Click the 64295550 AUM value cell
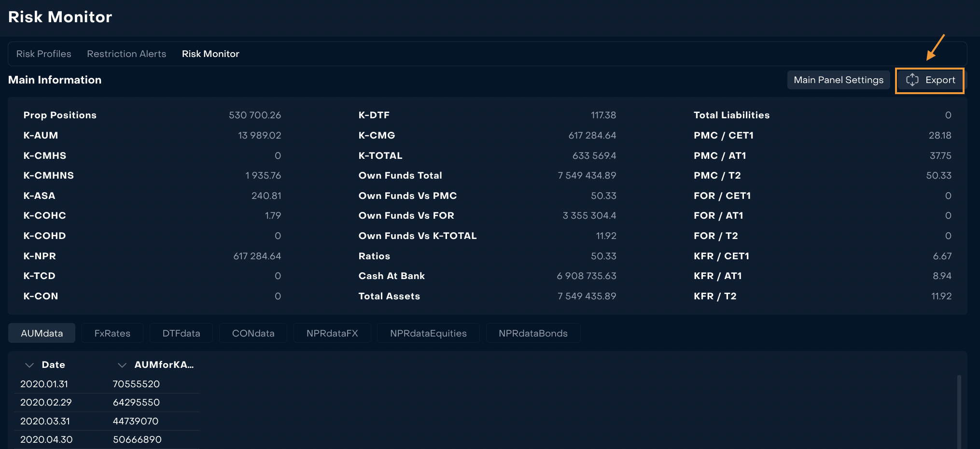The image size is (980, 449). pos(136,403)
